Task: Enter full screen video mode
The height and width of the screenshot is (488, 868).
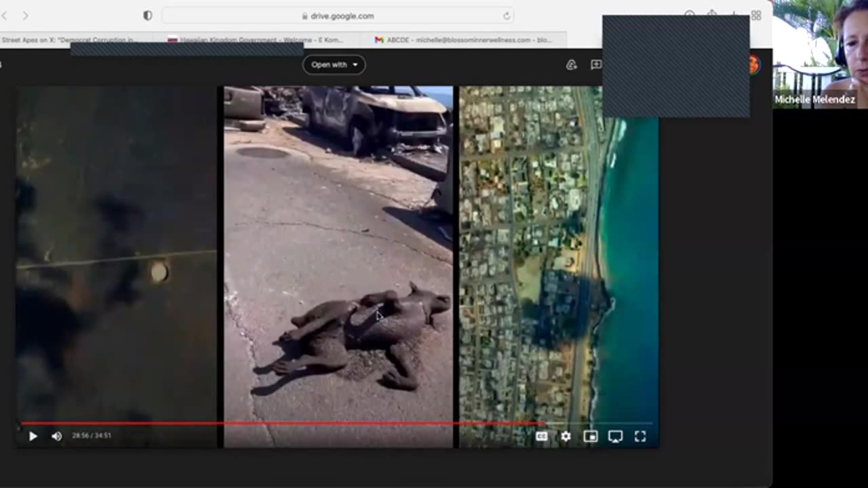Action: (x=640, y=436)
